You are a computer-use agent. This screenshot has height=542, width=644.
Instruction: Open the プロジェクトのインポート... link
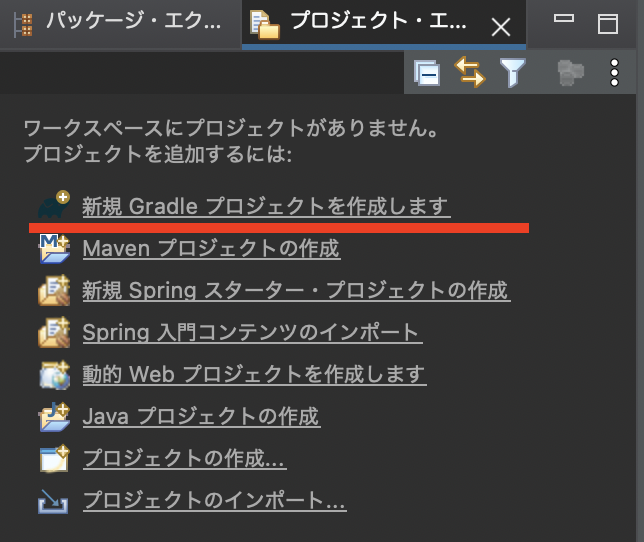click(x=214, y=500)
